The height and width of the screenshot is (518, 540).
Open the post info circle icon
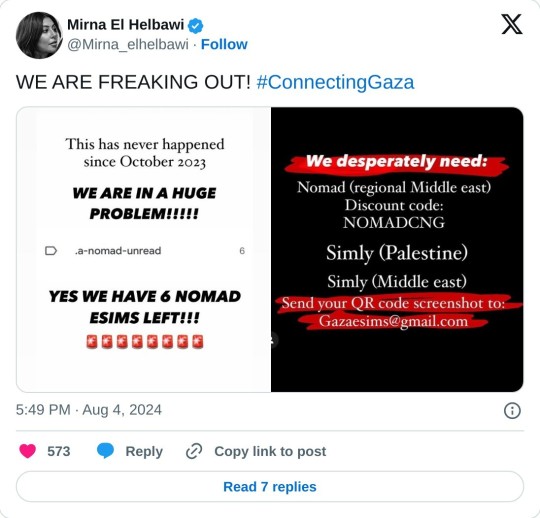coord(512,411)
